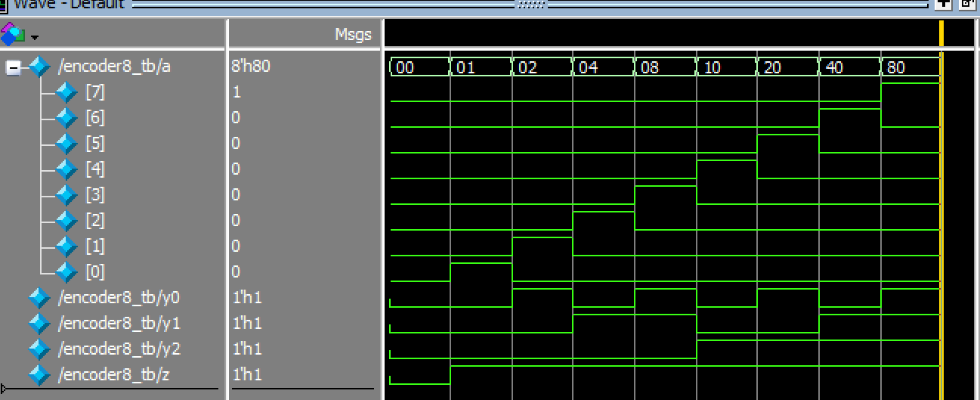Select the /encoder8_tb/y2 signal name
980x400 pixels.
pyautogui.click(x=119, y=349)
